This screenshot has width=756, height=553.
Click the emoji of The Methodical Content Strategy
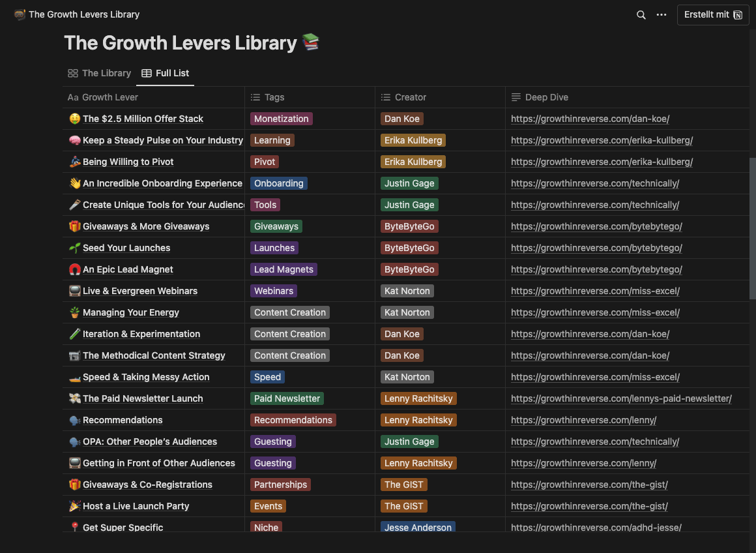(74, 355)
